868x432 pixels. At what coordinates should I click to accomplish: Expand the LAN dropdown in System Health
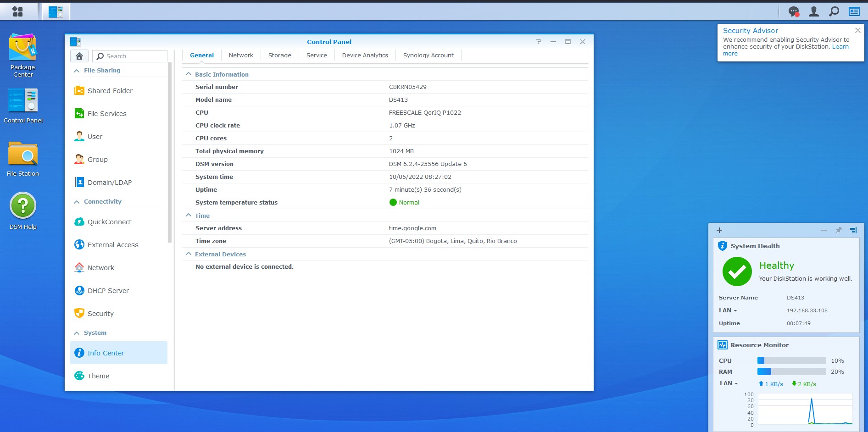click(728, 310)
